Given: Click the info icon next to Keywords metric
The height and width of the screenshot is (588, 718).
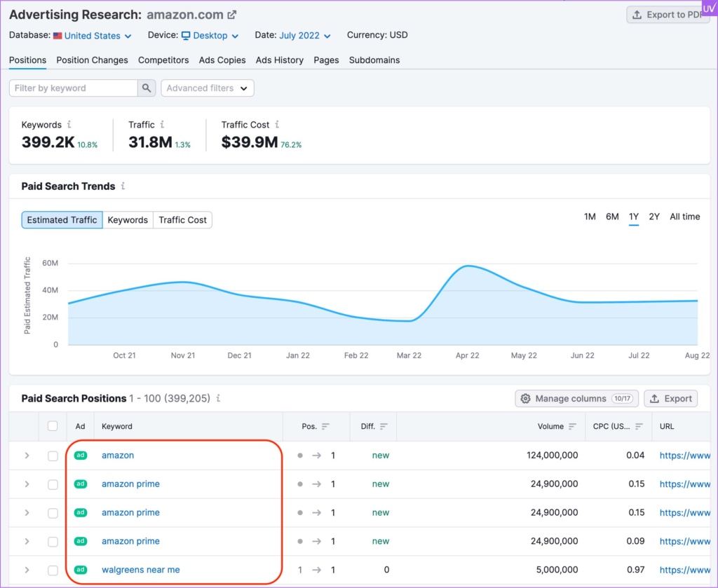Looking at the screenshot, I should (69, 125).
